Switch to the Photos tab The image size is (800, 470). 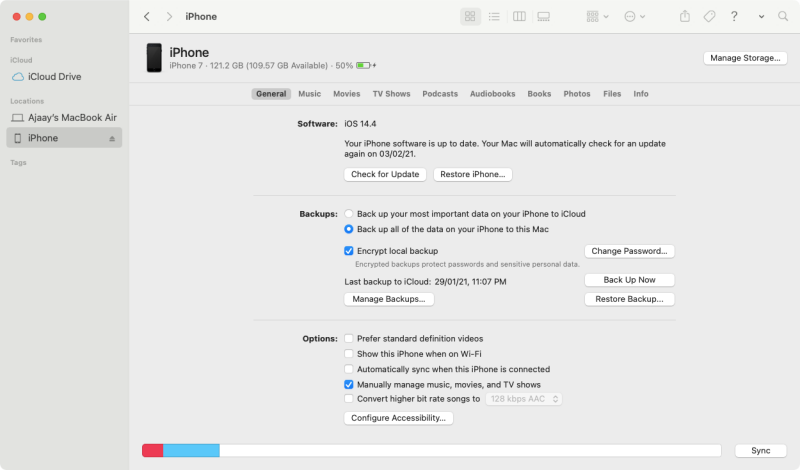[x=577, y=94]
